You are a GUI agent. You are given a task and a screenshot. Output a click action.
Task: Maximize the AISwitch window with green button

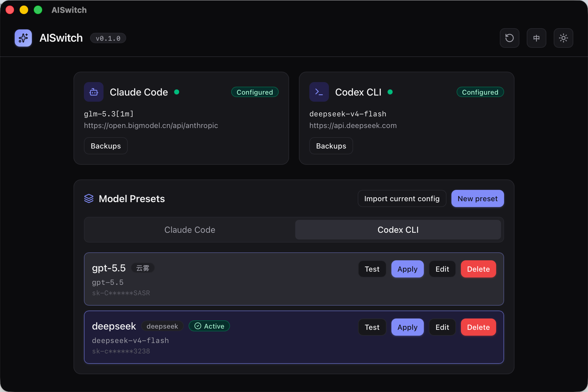38,10
